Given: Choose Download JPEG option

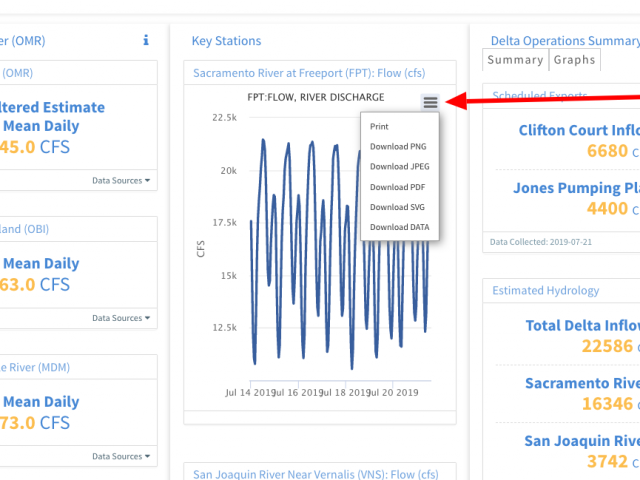Looking at the screenshot, I should coord(400,167).
